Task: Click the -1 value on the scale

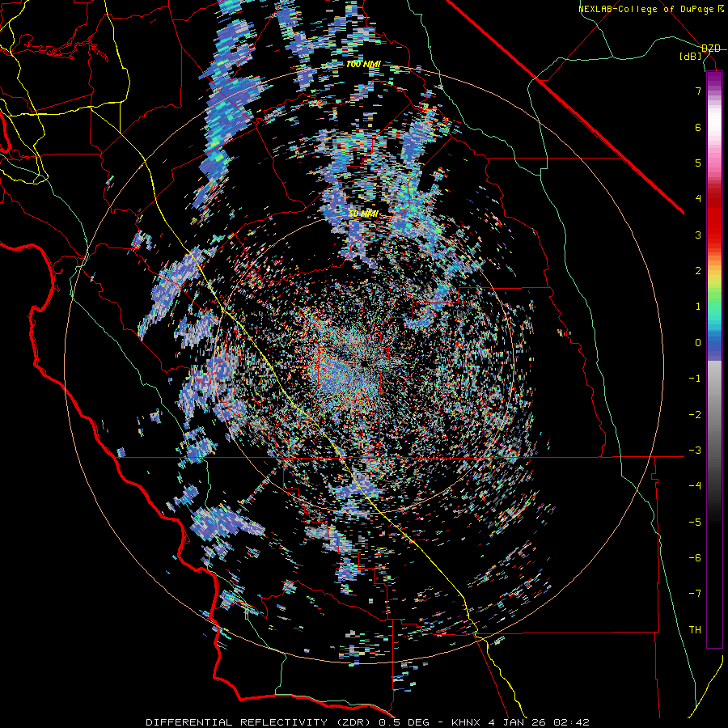Action: (x=695, y=379)
